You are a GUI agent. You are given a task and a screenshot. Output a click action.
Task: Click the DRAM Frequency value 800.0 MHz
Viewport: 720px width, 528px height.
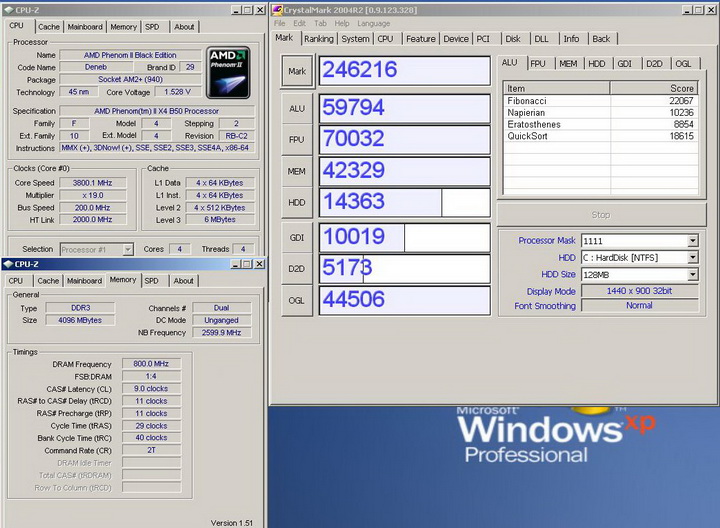[151, 364]
